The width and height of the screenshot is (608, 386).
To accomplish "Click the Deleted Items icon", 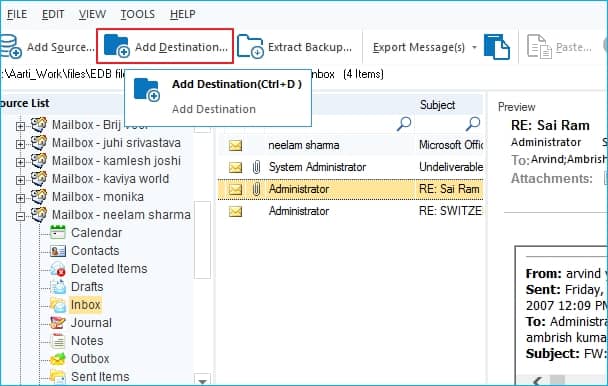I will (58, 268).
